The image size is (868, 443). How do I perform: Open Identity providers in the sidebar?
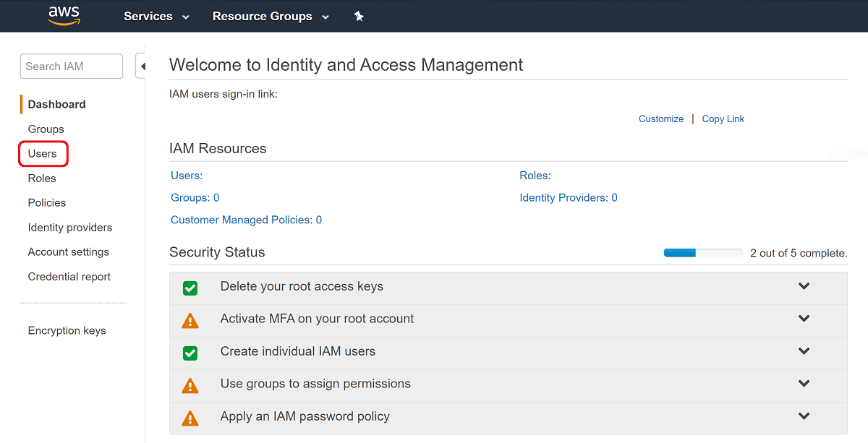click(70, 227)
